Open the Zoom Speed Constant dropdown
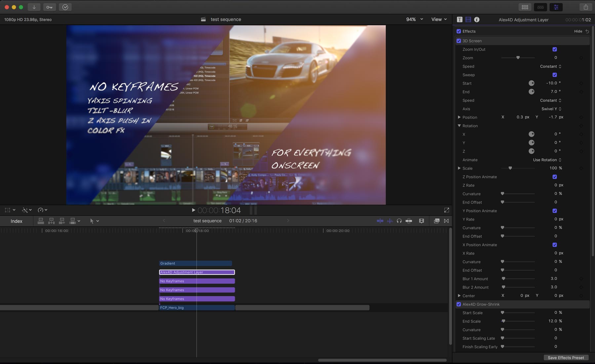Screen dimensions: 595x364 551,66
